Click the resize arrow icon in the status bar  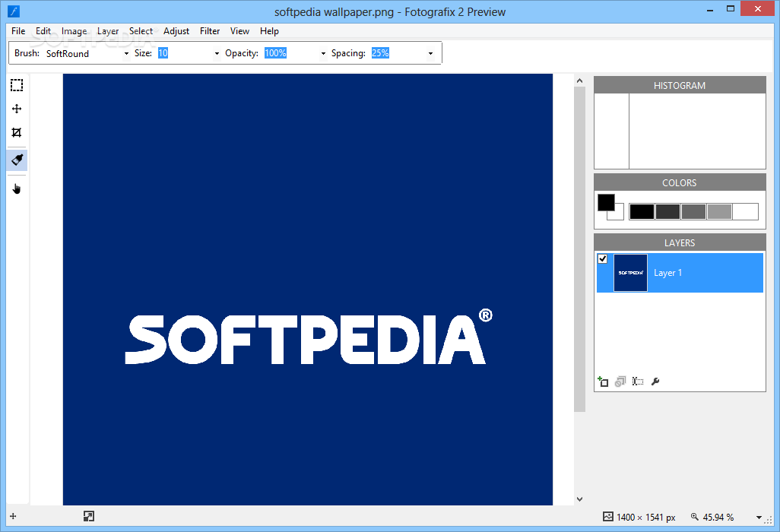tap(89, 516)
